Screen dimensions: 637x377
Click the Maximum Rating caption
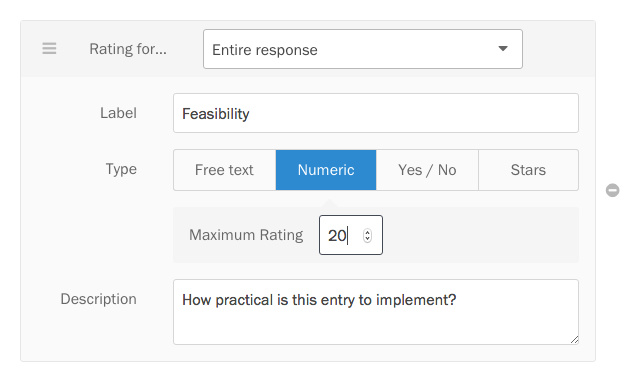246,235
